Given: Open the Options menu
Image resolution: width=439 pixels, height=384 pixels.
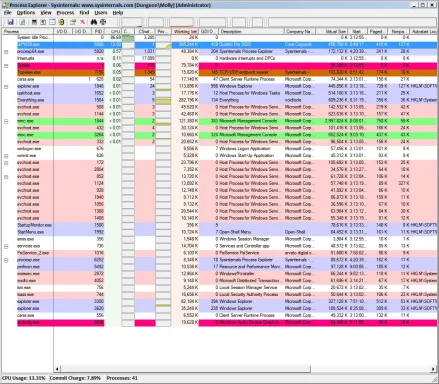Looking at the screenshot, I should (x=26, y=13).
